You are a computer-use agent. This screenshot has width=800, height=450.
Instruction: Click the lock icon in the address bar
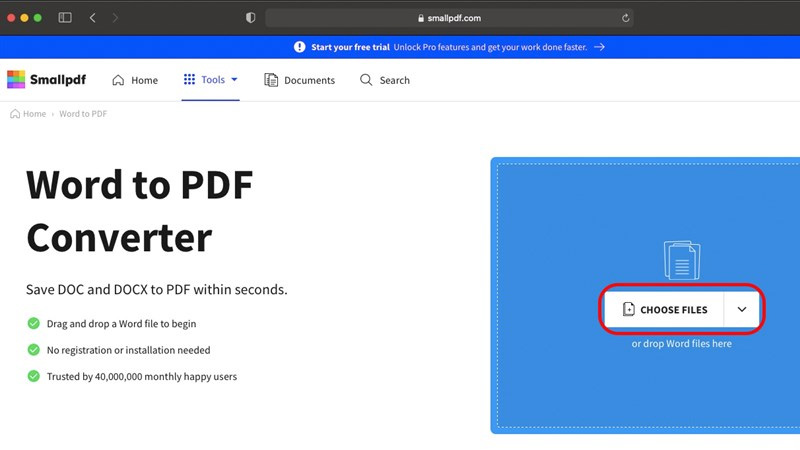[421, 18]
